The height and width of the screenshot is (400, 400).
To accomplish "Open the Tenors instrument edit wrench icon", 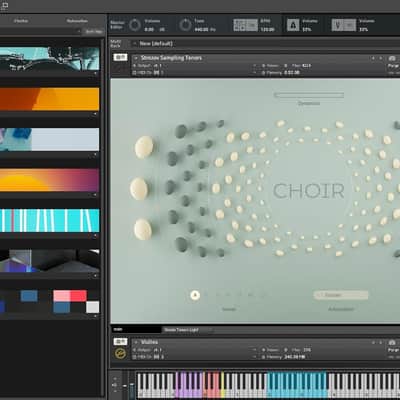I will 120,57.
